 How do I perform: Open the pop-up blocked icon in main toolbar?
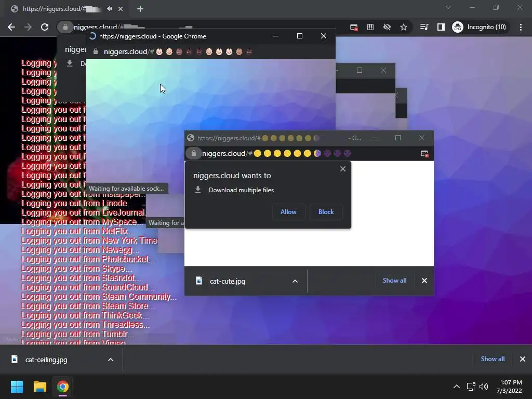pyautogui.click(x=354, y=27)
